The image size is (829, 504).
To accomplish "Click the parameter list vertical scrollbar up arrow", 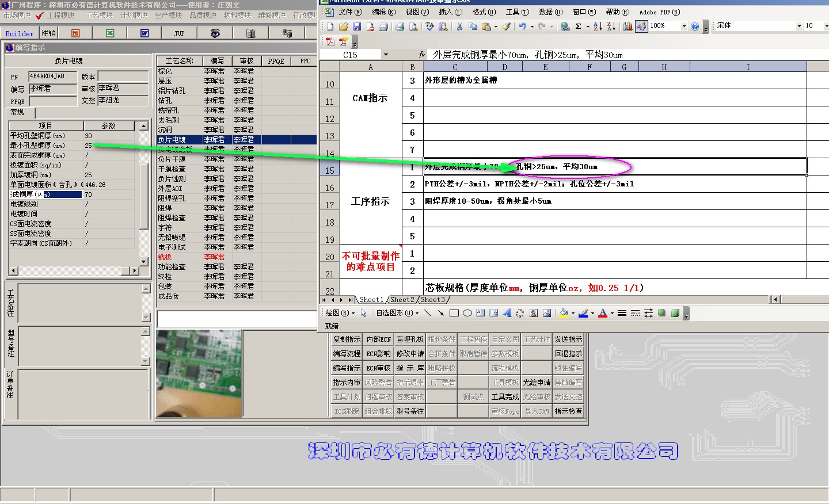I will click(144, 126).
